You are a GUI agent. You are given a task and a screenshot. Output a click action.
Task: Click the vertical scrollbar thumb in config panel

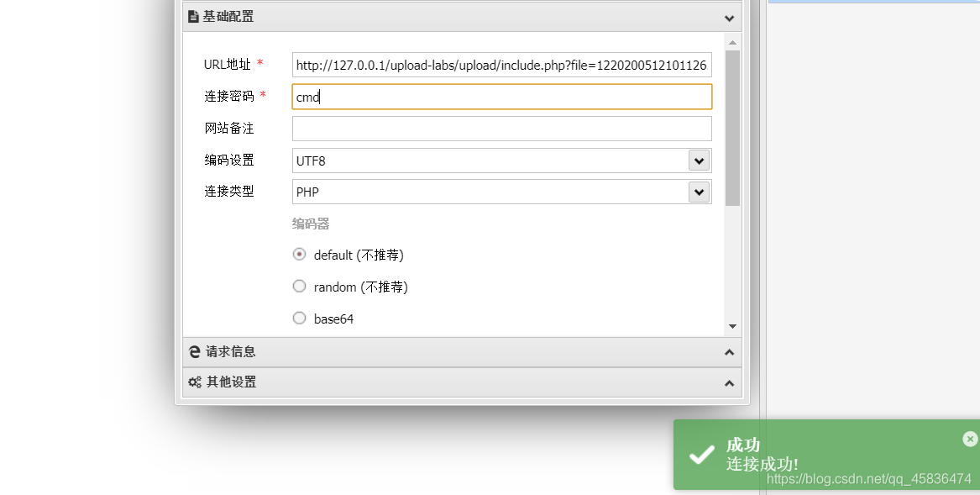click(x=732, y=129)
